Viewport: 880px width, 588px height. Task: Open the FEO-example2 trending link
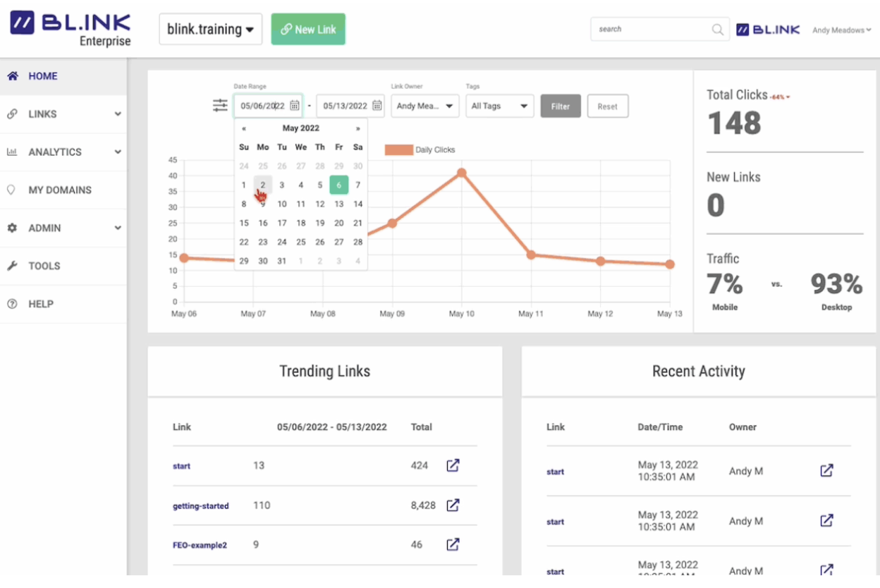[200, 545]
